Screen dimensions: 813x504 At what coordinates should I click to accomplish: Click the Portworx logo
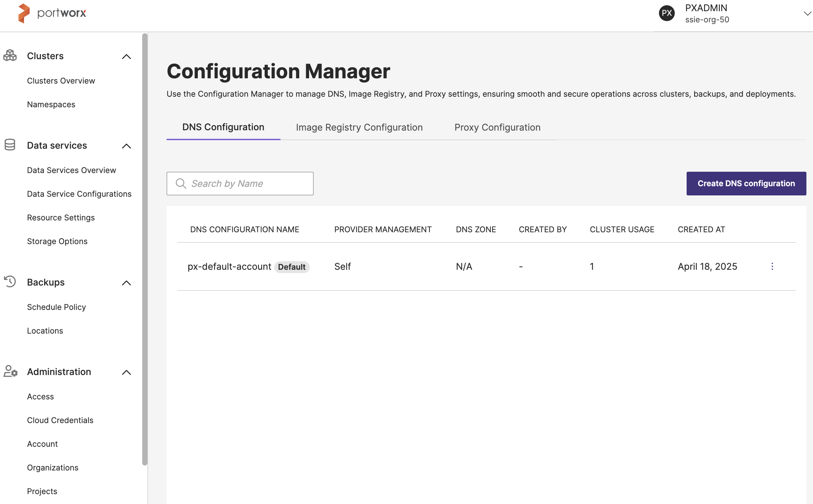click(52, 13)
